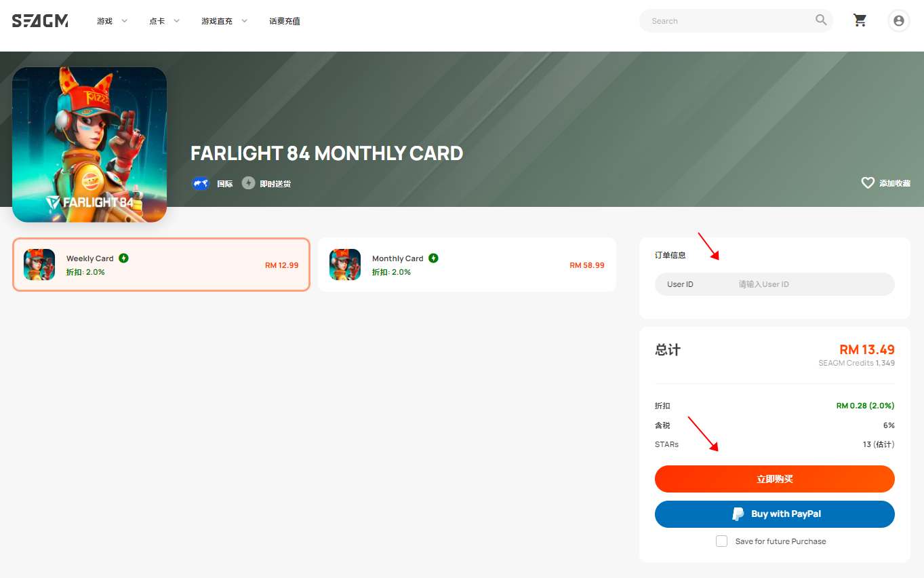The width and height of the screenshot is (924, 578).
Task: Click the 添加收藏 link
Action: click(895, 183)
